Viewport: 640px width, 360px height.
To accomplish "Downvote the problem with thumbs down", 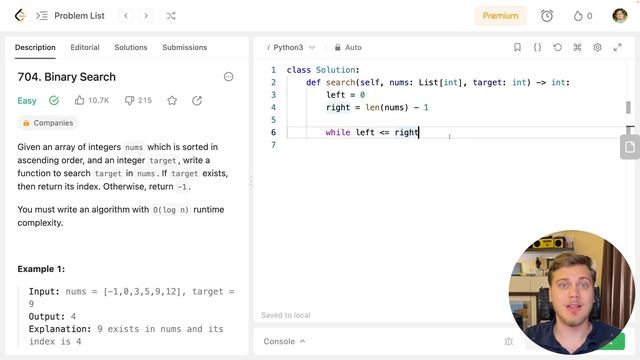I will click(x=129, y=100).
